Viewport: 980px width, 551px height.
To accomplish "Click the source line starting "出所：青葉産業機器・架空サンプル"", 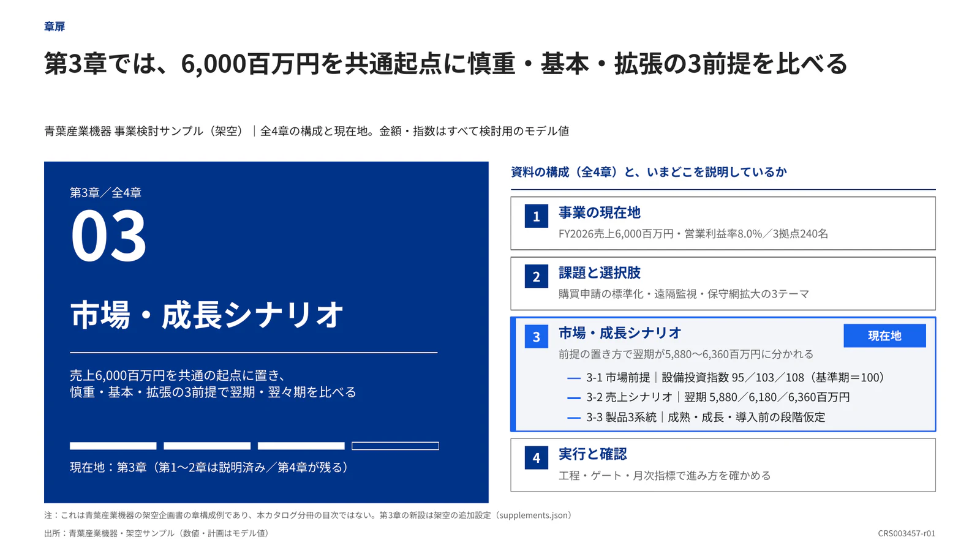I will point(159,533).
